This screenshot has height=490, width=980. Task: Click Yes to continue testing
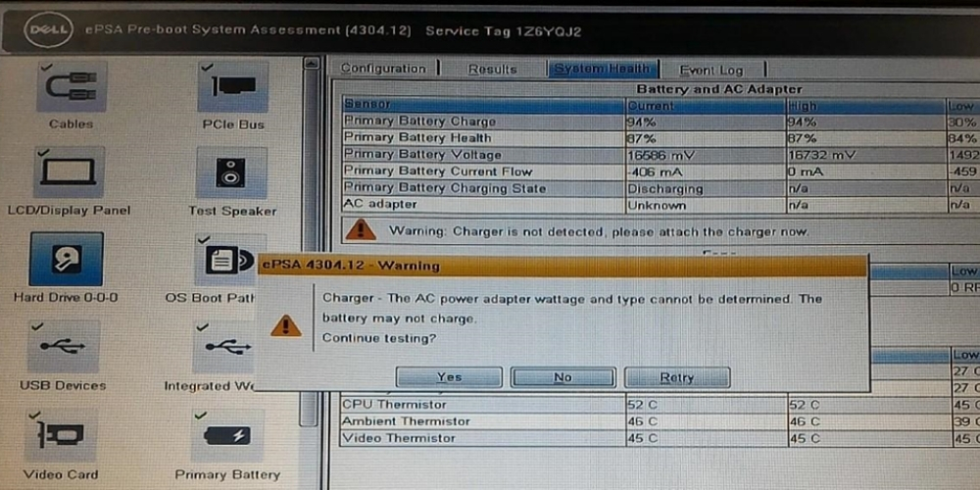[449, 377]
